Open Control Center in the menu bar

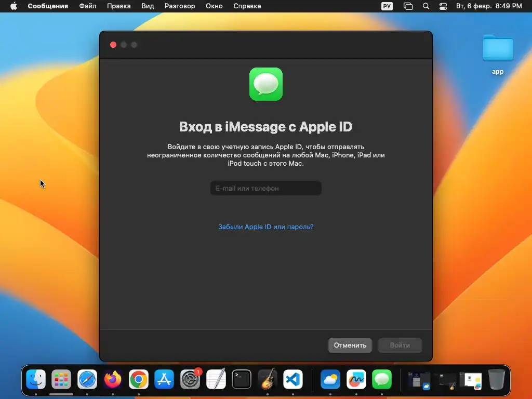coord(443,6)
